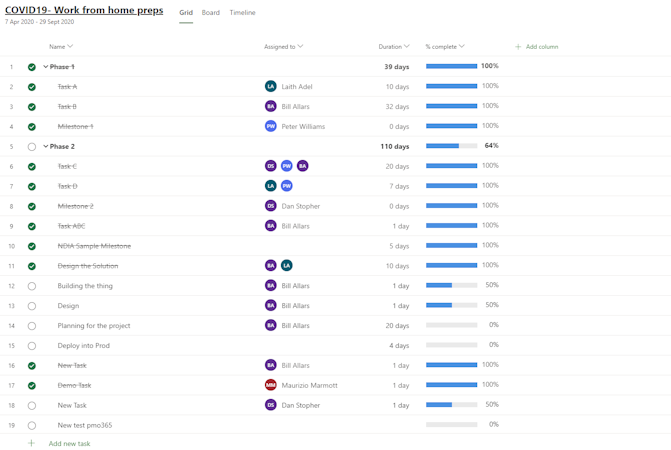Click Add new task link

click(69, 443)
